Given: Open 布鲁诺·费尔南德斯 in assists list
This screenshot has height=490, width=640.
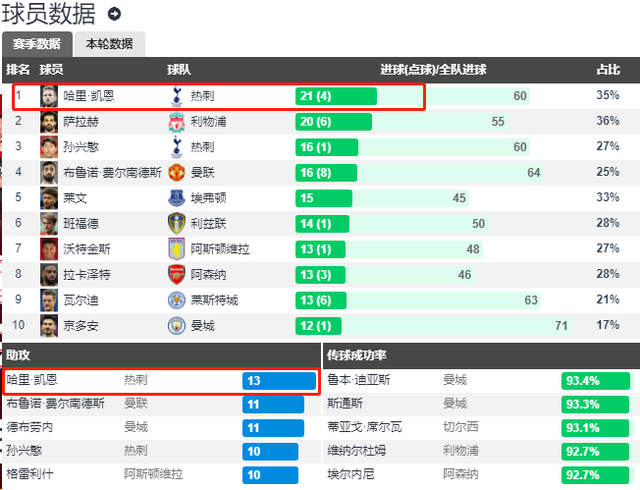Looking at the screenshot, I should point(55,404).
